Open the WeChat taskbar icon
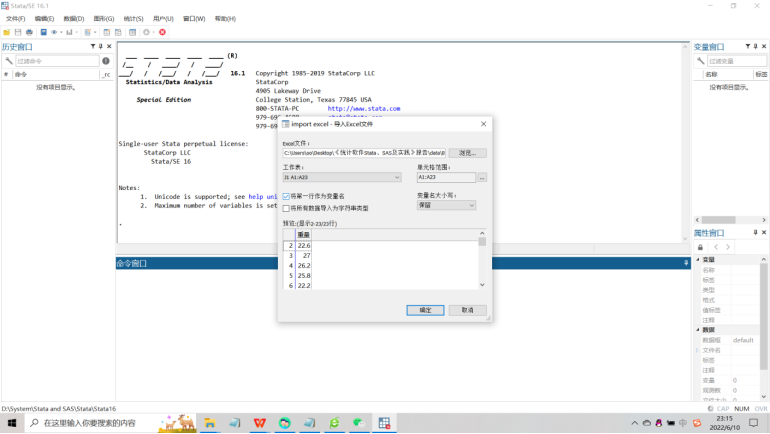Image resolution: width=770 pixels, height=434 pixels. tap(359, 423)
